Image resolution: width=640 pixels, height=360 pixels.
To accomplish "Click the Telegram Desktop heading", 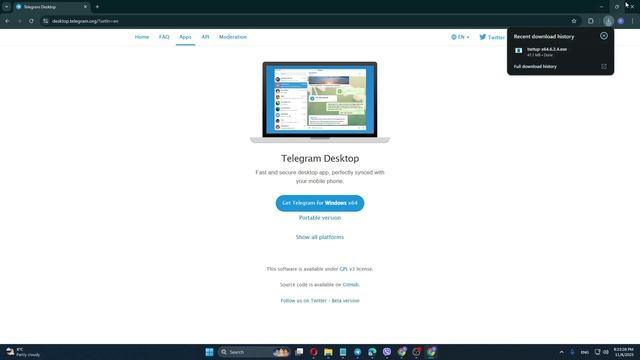I will pos(320,158).
